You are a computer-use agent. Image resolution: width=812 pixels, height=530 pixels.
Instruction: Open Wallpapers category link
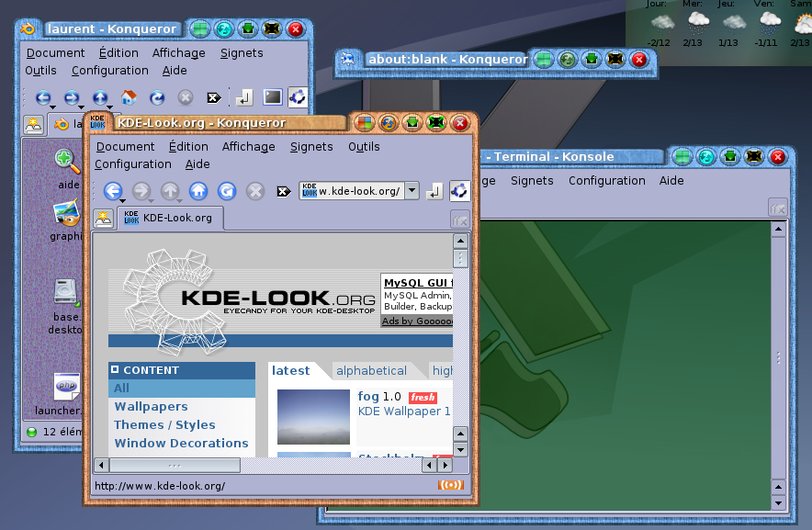152,407
